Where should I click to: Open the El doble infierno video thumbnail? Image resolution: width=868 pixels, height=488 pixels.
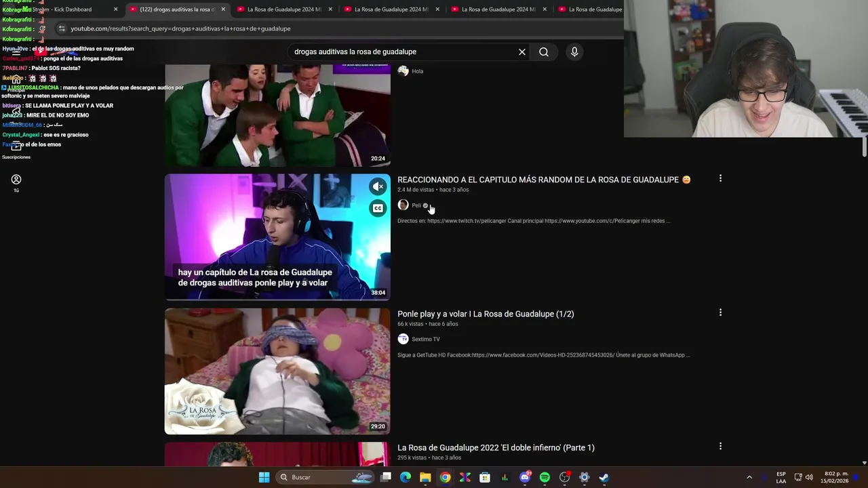[x=277, y=454]
